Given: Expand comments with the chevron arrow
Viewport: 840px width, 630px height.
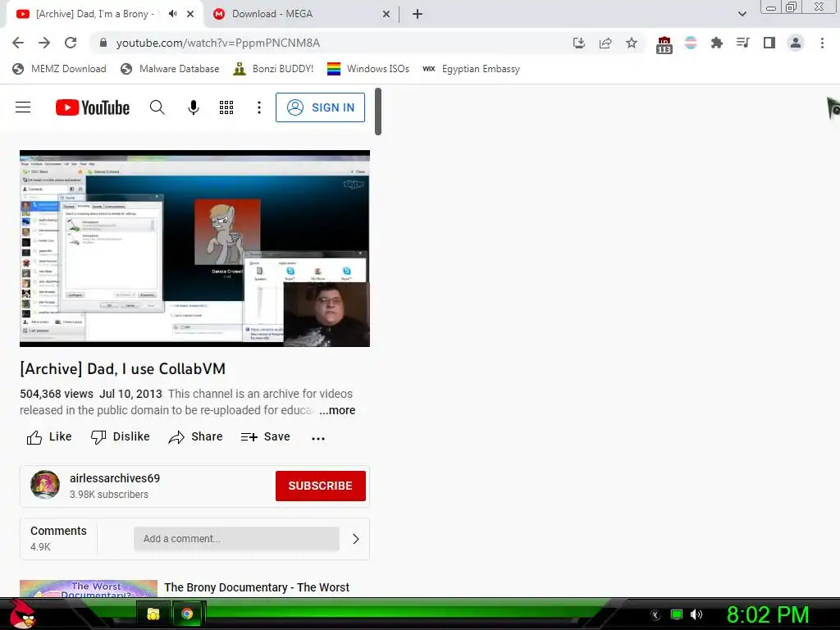Looking at the screenshot, I should click(x=356, y=539).
